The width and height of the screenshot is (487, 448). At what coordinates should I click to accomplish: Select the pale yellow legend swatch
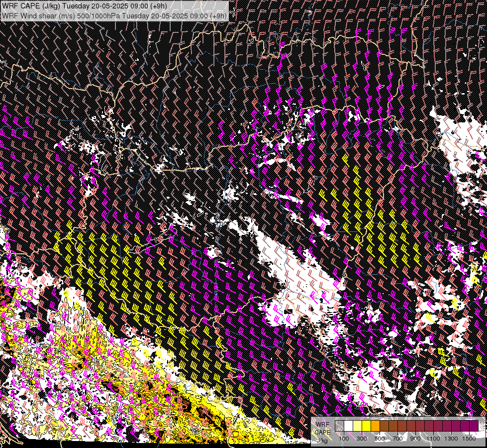pyautogui.click(x=358, y=426)
